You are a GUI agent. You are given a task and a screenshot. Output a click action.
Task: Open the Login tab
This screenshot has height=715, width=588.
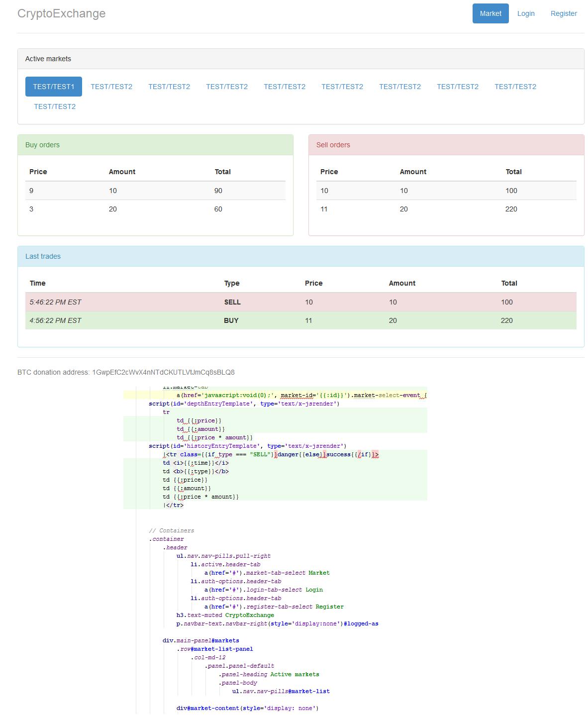pos(526,13)
